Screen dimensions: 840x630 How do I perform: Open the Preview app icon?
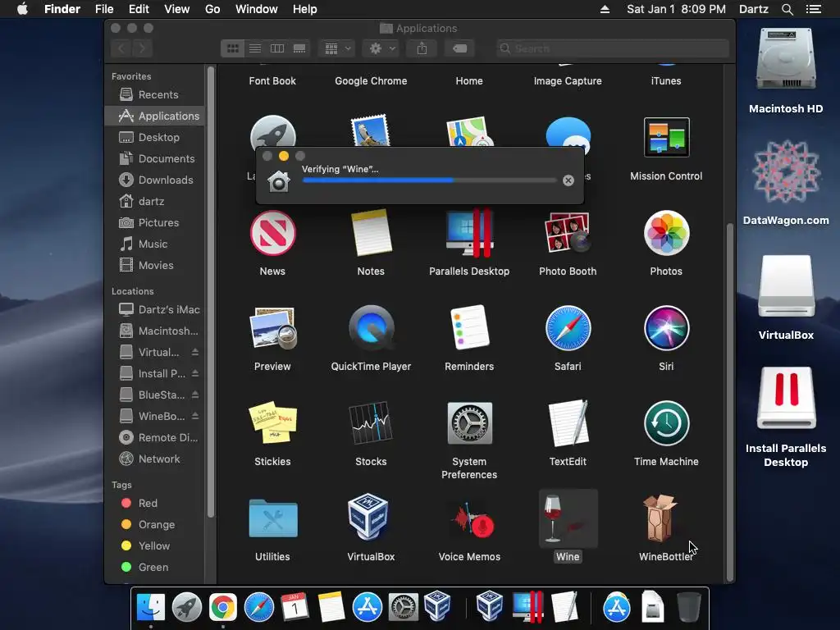pos(272,328)
